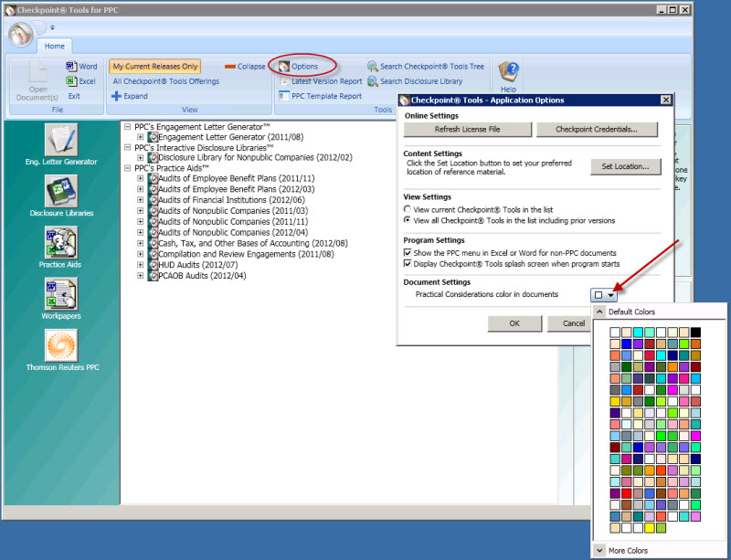Viewport: 731px width, 560px height.
Task: Expand the HUD Audits (2012/07) tree node
Action: click(141, 265)
